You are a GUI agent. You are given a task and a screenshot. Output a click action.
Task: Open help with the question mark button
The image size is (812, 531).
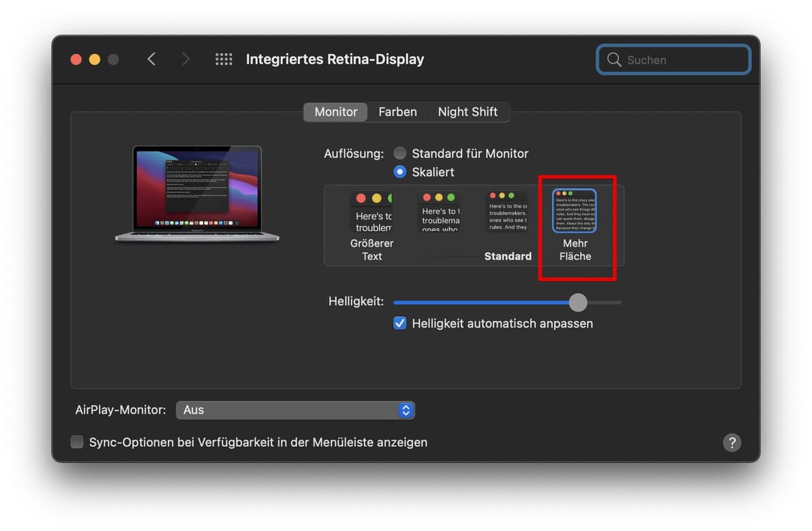point(731,442)
